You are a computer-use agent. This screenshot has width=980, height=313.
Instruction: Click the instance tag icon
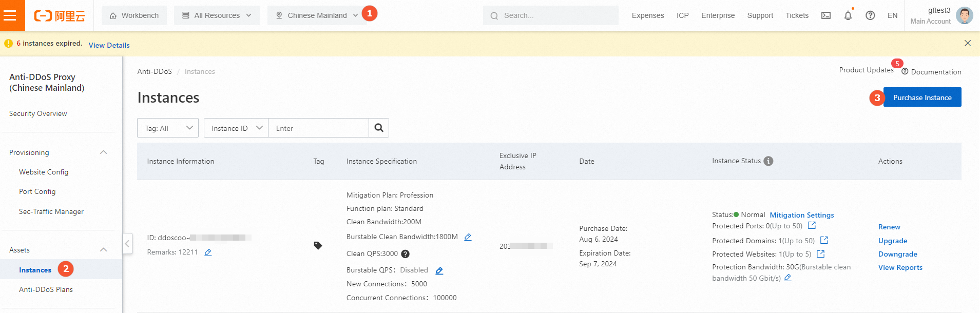318,246
